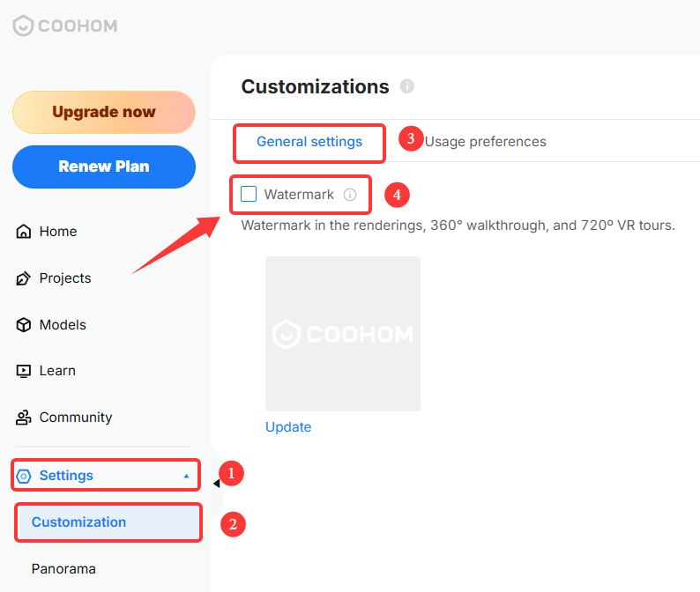Screen dimensions: 700x592
Task: Click info icon beside Customizations heading
Action: click(x=406, y=86)
